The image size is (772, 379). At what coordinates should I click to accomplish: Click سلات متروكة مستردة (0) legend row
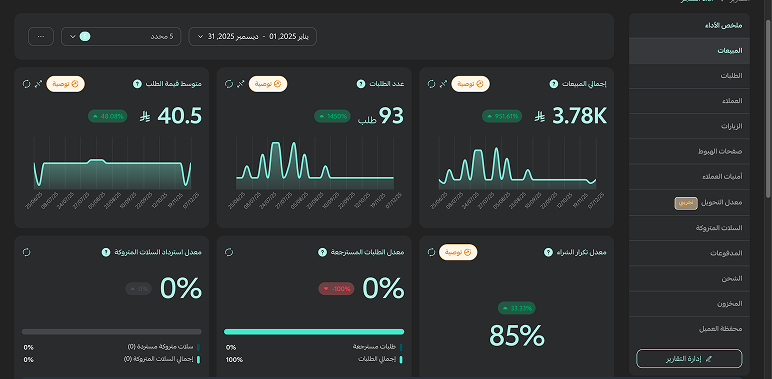click(112, 347)
